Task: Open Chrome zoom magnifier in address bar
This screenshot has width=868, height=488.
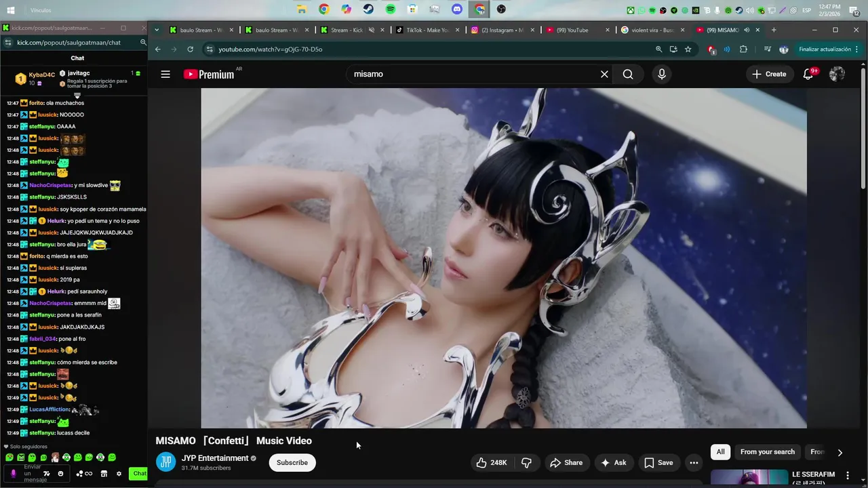Action: pyautogui.click(x=658, y=49)
